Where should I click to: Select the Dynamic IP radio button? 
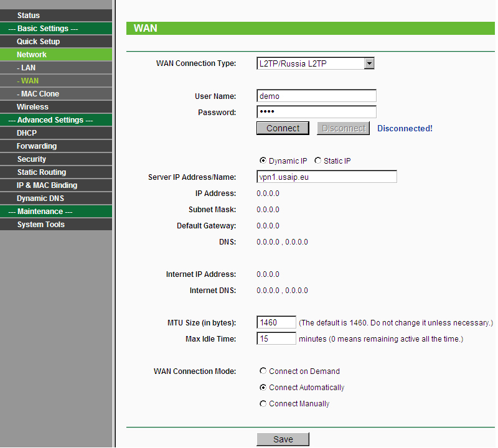pyautogui.click(x=263, y=161)
